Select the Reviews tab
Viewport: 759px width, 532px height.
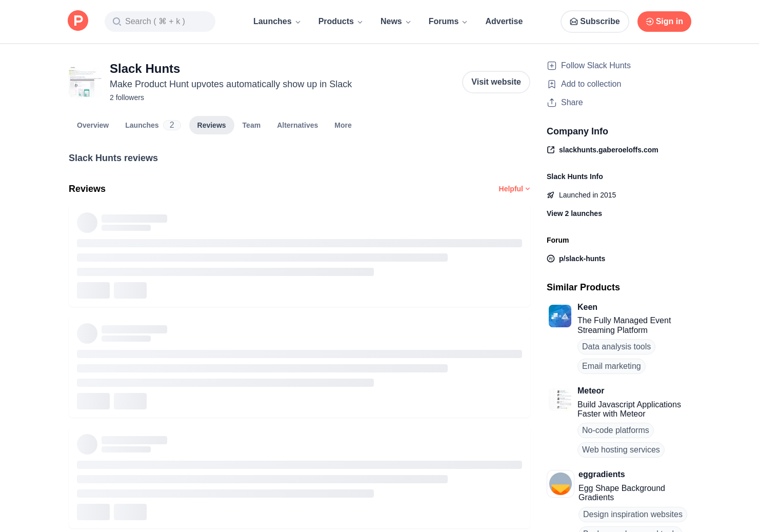point(211,125)
